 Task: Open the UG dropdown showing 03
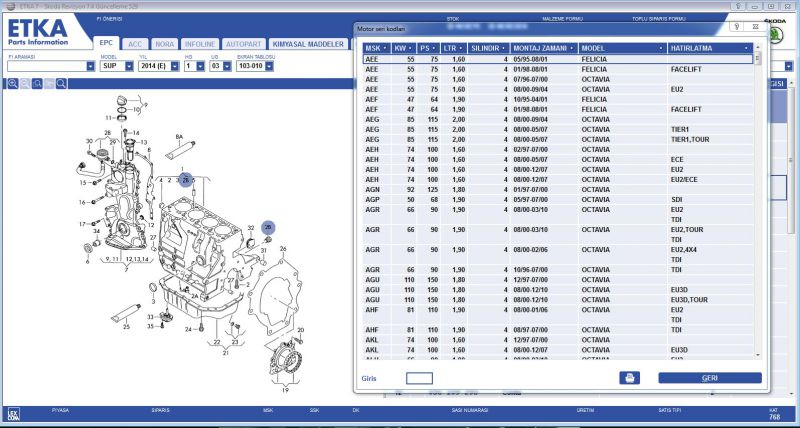[227, 66]
